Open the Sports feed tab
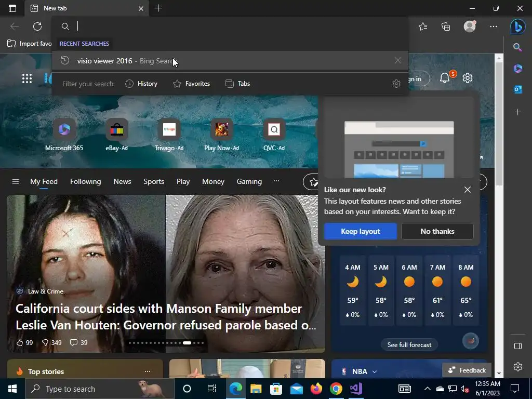This screenshot has height=399, width=532. 154,181
